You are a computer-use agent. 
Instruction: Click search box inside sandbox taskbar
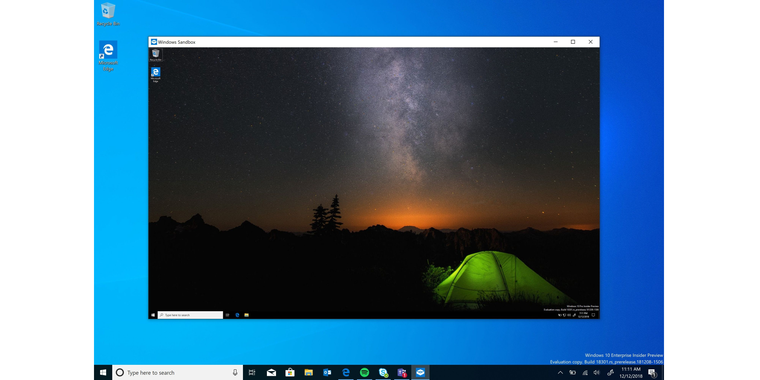tap(190, 315)
